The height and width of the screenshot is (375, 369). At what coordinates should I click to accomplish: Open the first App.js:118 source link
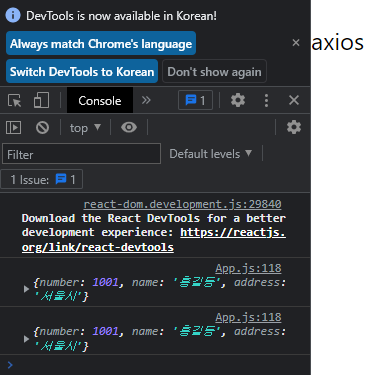coord(248,268)
